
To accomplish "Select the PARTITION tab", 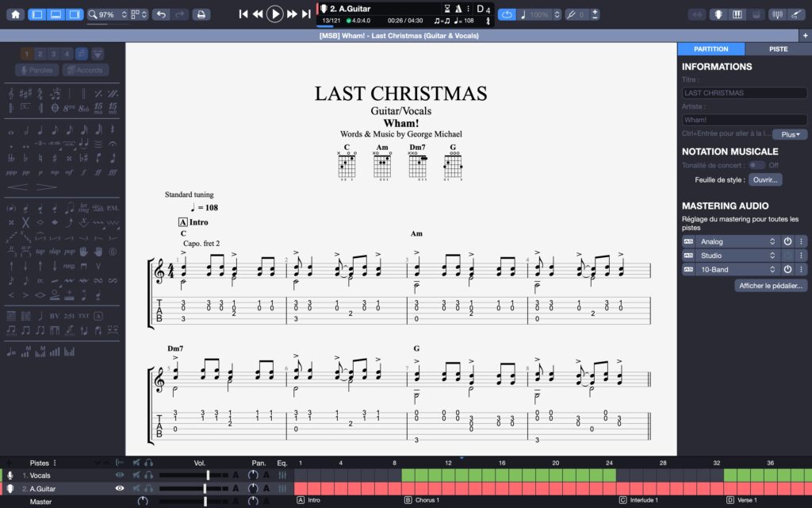I will (710, 48).
